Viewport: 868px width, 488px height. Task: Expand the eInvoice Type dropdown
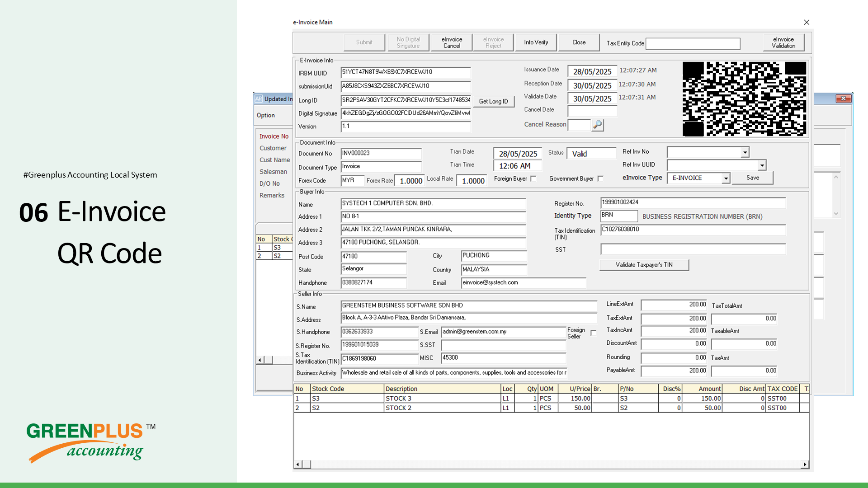pyautogui.click(x=726, y=178)
